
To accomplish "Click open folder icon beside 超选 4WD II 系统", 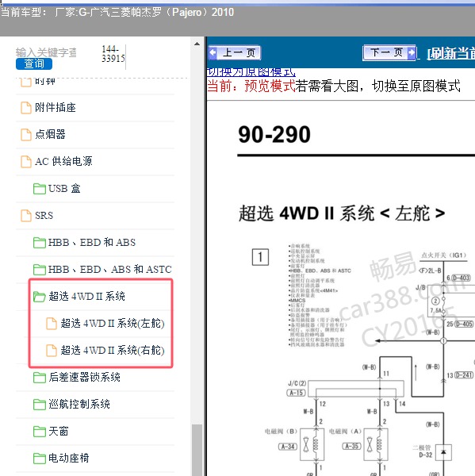I will coord(40,297).
